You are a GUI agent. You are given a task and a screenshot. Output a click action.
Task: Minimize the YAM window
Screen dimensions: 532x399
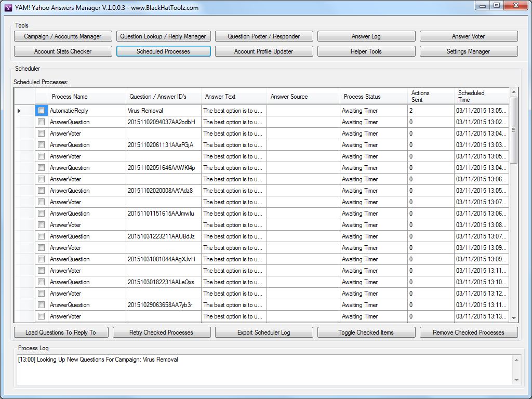click(483, 6)
